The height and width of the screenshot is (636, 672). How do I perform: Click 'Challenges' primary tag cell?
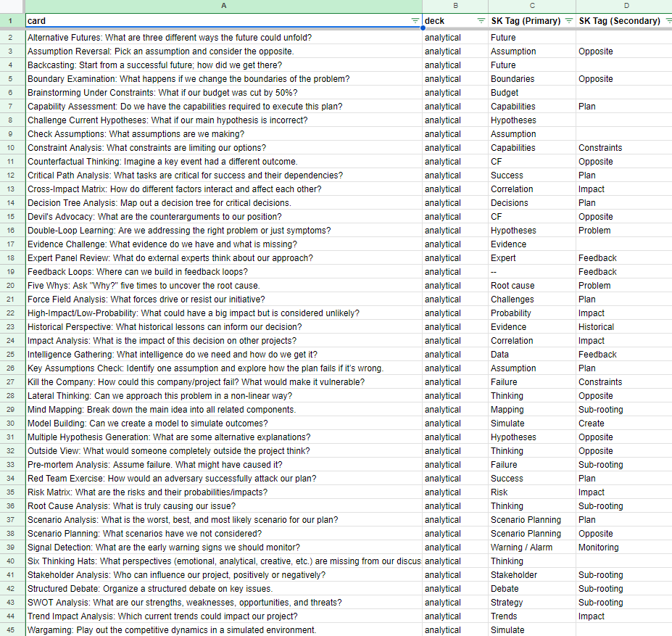(x=532, y=300)
